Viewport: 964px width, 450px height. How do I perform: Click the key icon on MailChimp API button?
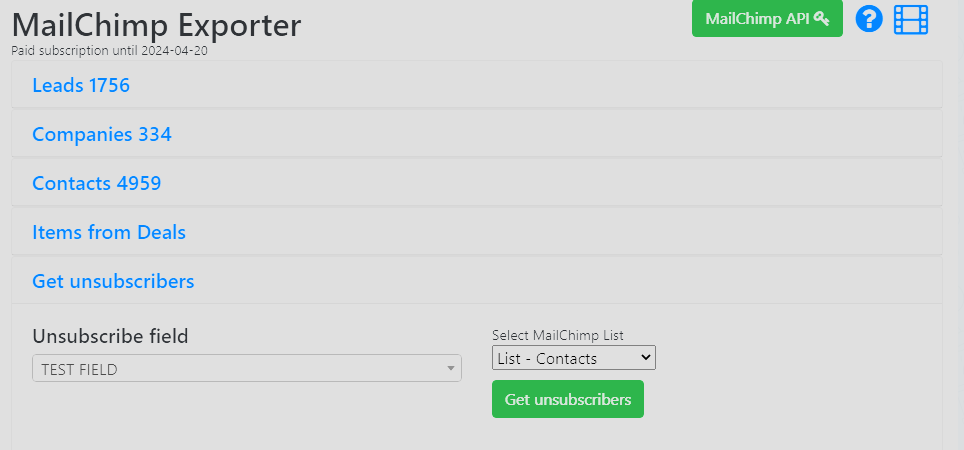822,18
